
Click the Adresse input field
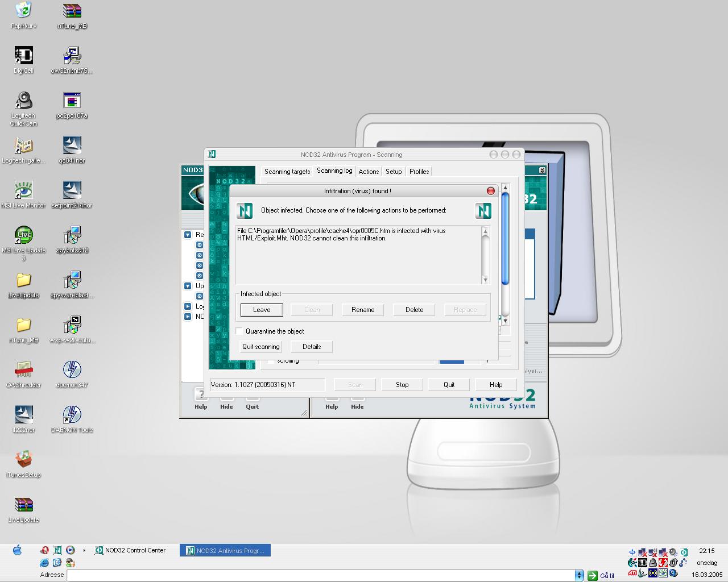click(x=321, y=575)
